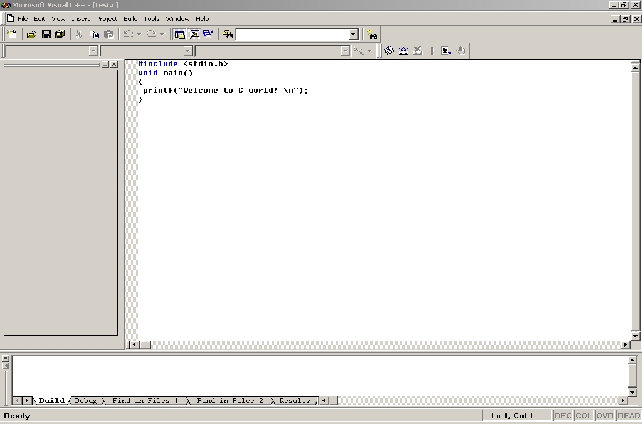Click the New Text File toolbar icon

12,34
